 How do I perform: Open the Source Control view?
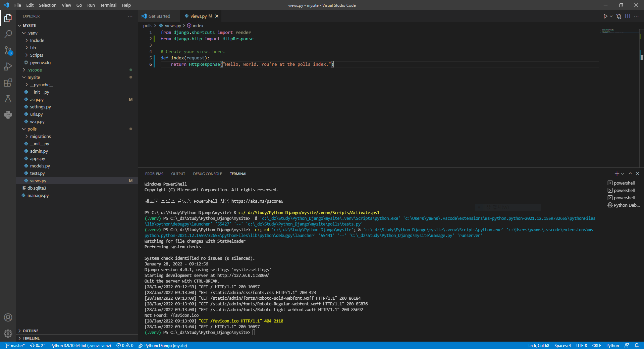click(8, 50)
